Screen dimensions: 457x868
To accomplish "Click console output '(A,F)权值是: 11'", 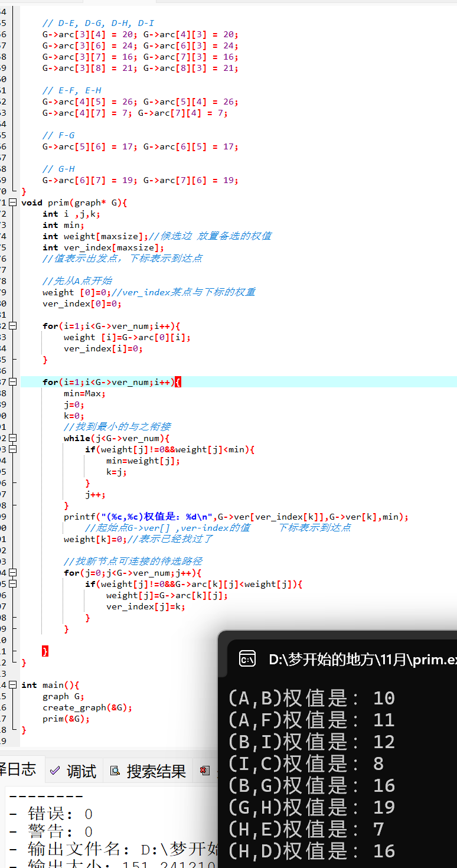I will [311, 720].
